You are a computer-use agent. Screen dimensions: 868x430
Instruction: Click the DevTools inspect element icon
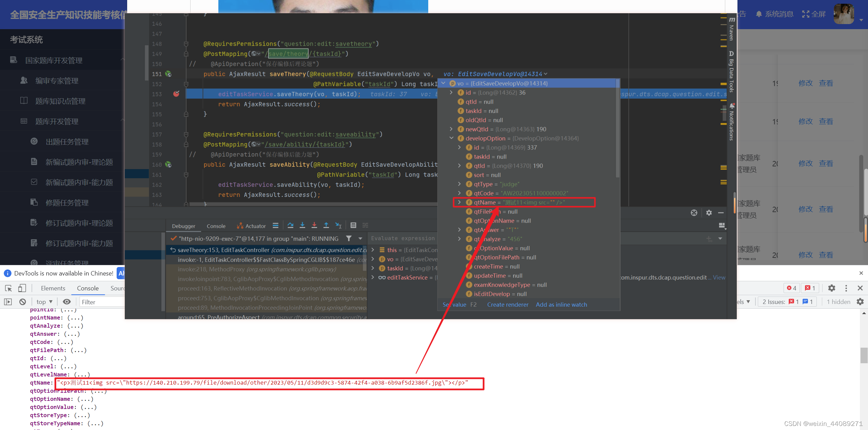pos(8,288)
